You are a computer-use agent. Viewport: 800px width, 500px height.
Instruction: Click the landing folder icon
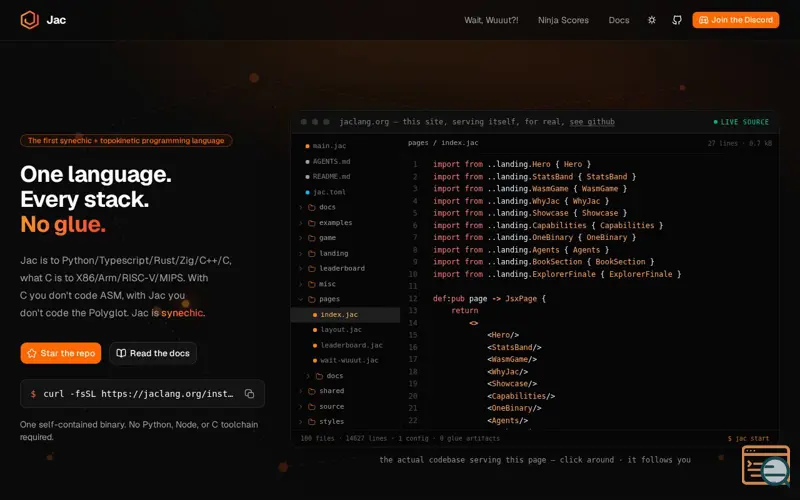coord(312,254)
